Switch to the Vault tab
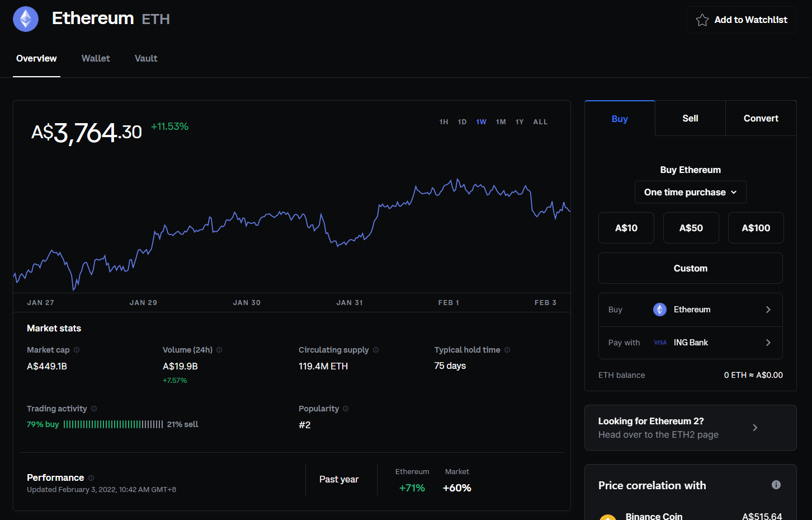 146,58
